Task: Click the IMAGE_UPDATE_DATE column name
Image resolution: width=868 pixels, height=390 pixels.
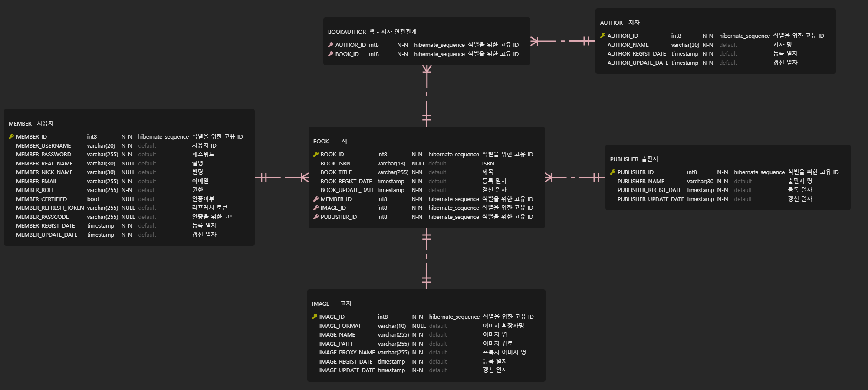Action: coord(347,370)
